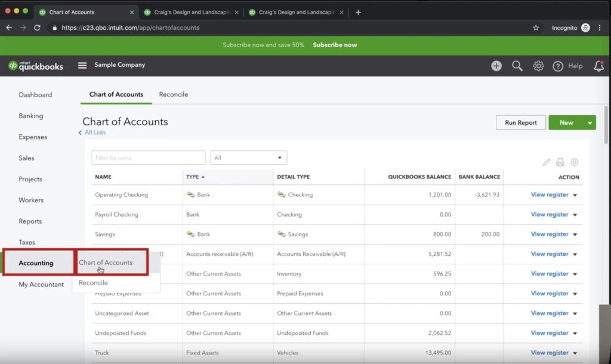Open the Help question mark icon

pos(558,66)
